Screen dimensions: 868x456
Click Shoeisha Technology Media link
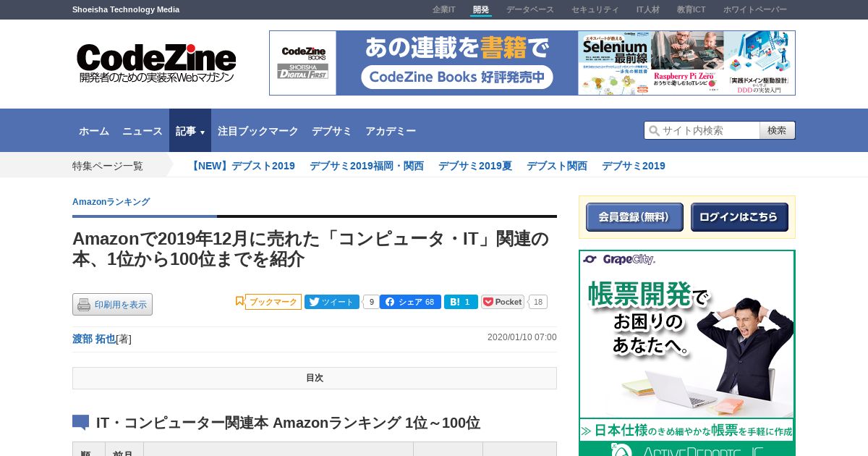tap(126, 9)
